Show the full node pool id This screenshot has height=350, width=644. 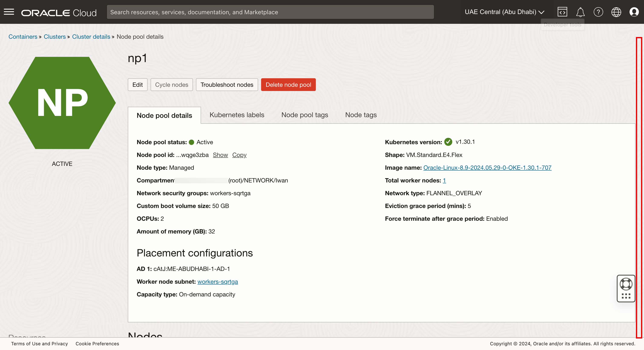pyautogui.click(x=220, y=155)
